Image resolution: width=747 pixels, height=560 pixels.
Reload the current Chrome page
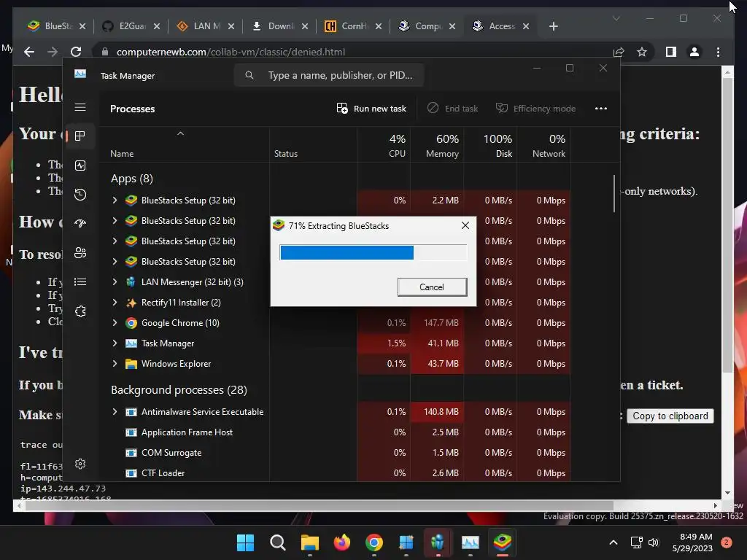coord(76,52)
